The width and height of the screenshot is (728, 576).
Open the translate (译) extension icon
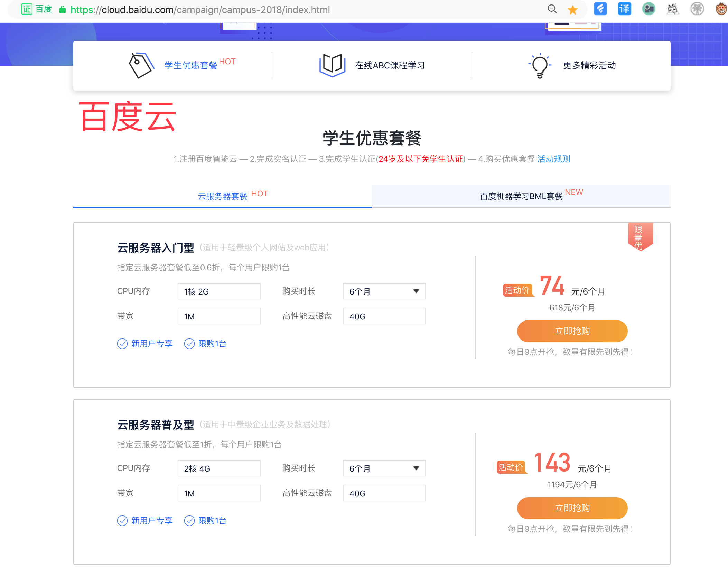[624, 9]
